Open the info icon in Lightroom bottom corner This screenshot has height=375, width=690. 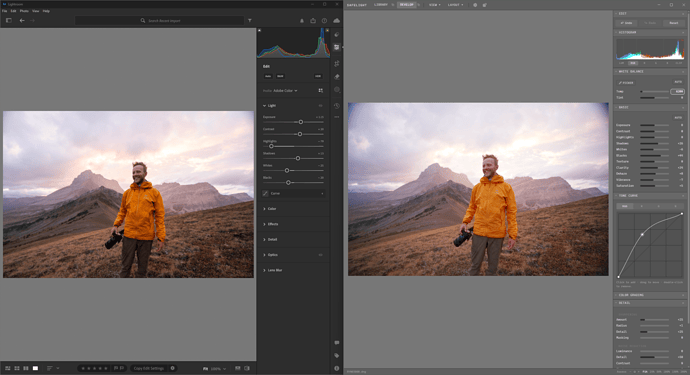(x=337, y=368)
